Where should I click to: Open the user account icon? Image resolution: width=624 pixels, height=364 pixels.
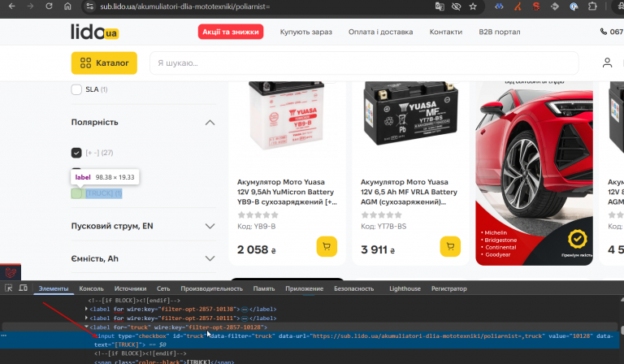pyautogui.click(x=607, y=63)
